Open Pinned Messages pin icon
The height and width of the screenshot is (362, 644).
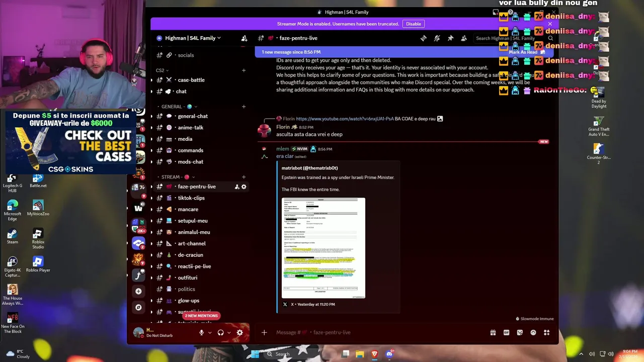(x=450, y=38)
